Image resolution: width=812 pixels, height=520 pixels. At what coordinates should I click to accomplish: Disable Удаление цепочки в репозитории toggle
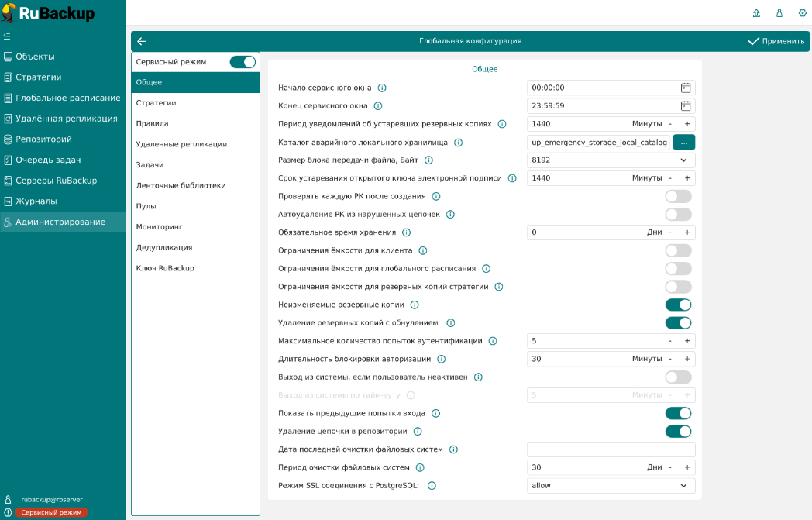pos(678,432)
